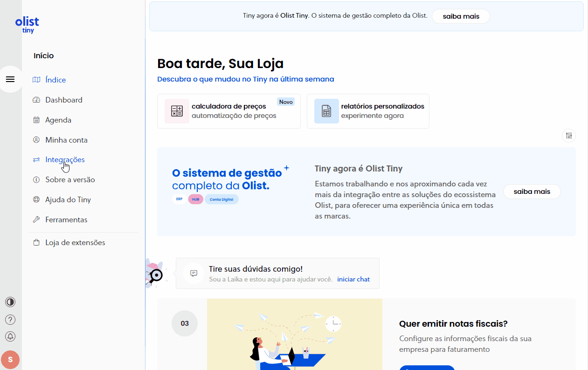
Task: Go to Dashboard menu item
Action: pos(64,100)
